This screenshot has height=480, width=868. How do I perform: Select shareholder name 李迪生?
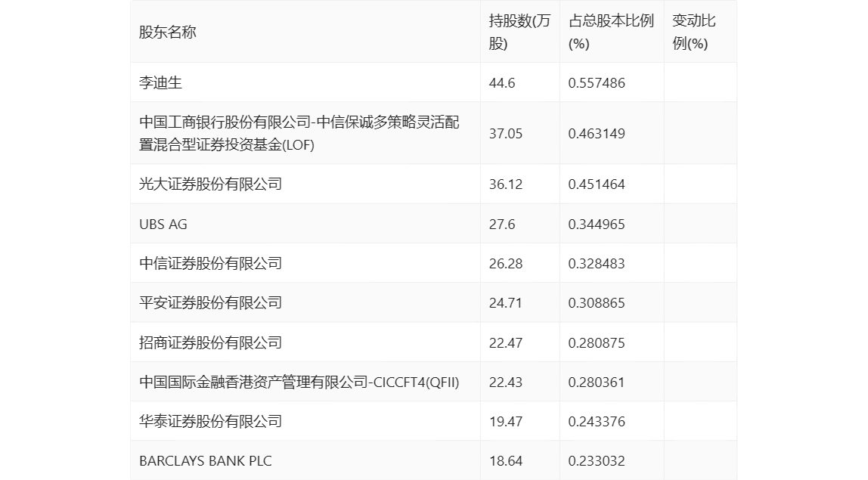pos(160,82)
